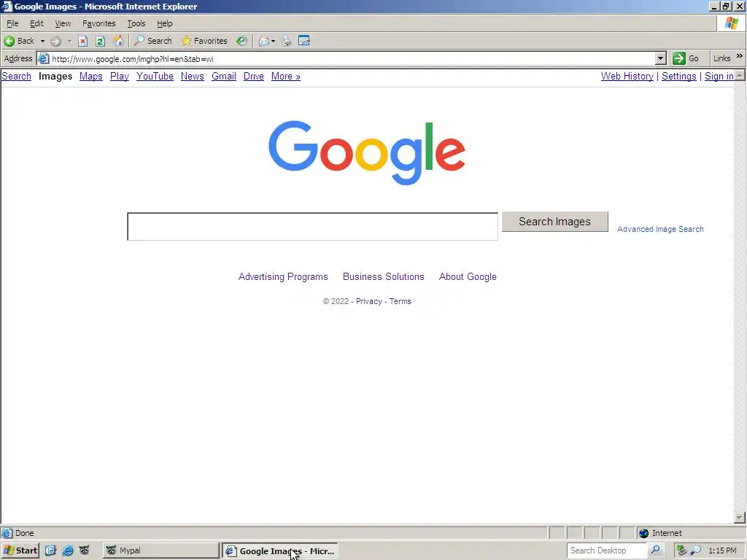Image resolution: width=747 pixels, height=560 pixels.
Task: Open the Favorites pane with star icon
Action: click(x=204, y=41)
